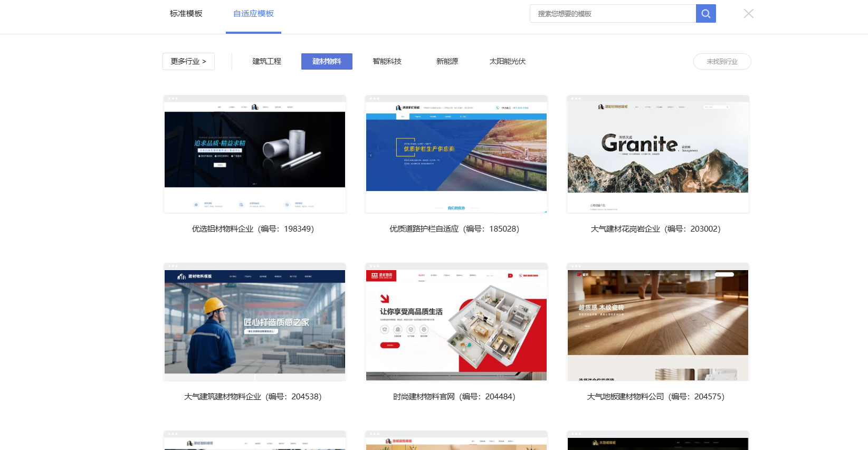This screenshot has height=450, width=868.
Task: Close the template picker with the X
Action: point(748,14)
